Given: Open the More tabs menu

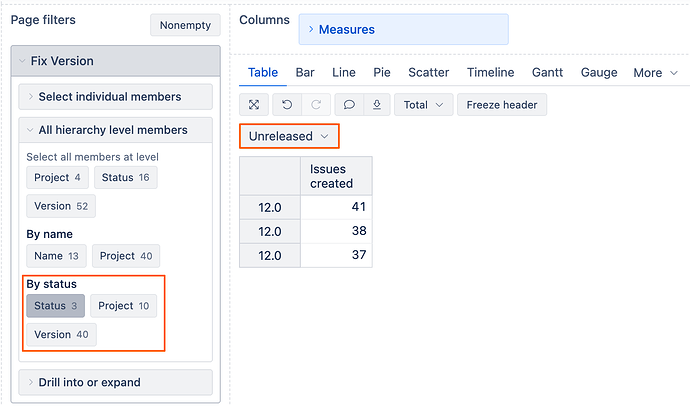Looking at the screenshot, I should [654, 72].
